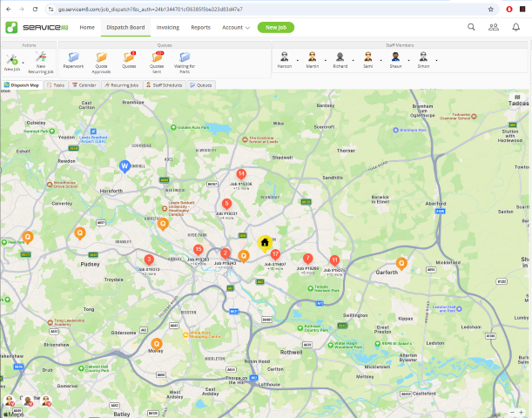Switch to the Staff Schedules tab
The width and height of the screenshot is (532, 418).
165,85
